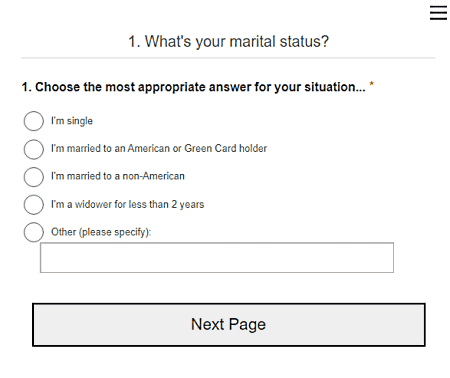Pick the widower for less than 2 years option
The height and width of the screenshot is (378, 450).
(34, 204)
